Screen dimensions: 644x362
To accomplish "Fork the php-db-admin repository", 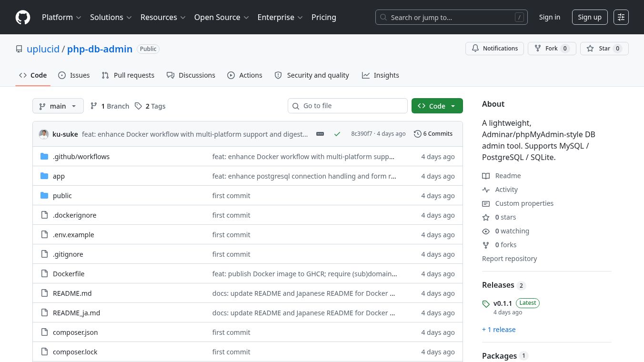I will [552, 49].
